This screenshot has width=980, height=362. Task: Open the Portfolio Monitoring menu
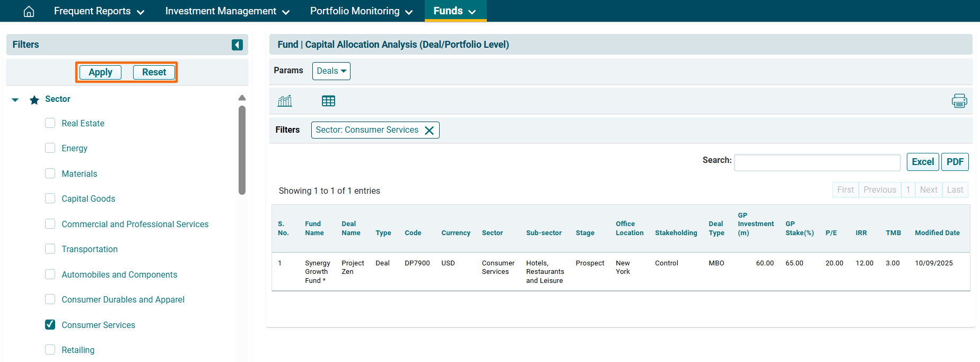point(361,11)
